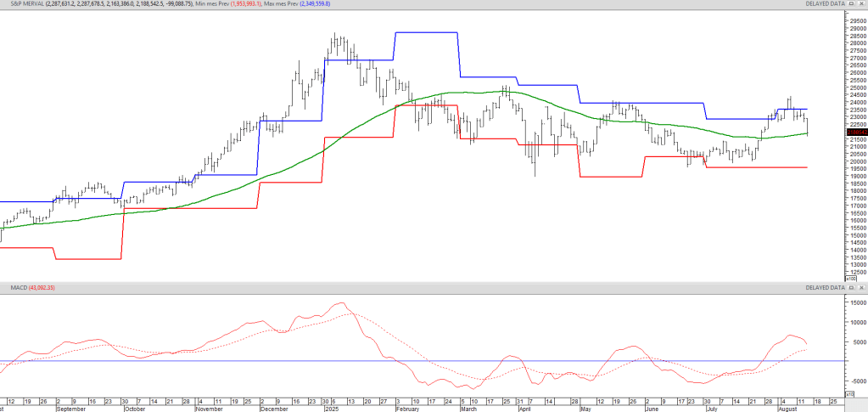
Task: Click the April label on the date axis
Action: pyautogui.click(x=524, y=408)
